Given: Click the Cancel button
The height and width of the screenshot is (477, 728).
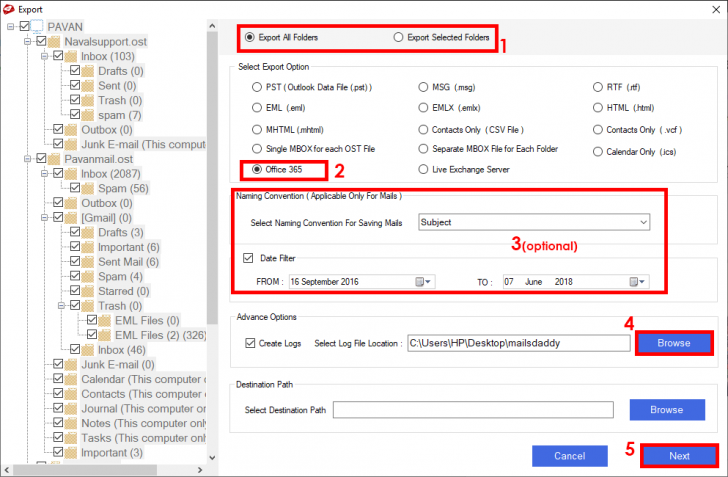Looking at the screenshot, I should [570, 456].
